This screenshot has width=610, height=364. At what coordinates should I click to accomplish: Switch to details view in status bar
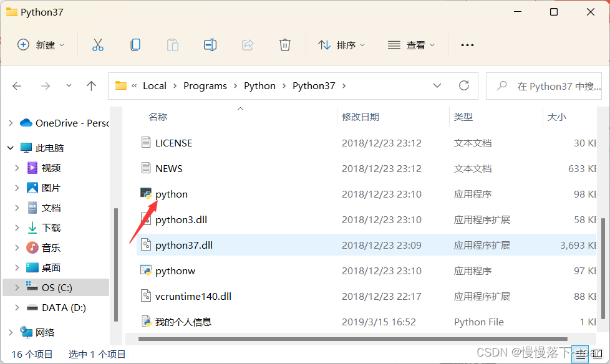click(x=581, y=354)
